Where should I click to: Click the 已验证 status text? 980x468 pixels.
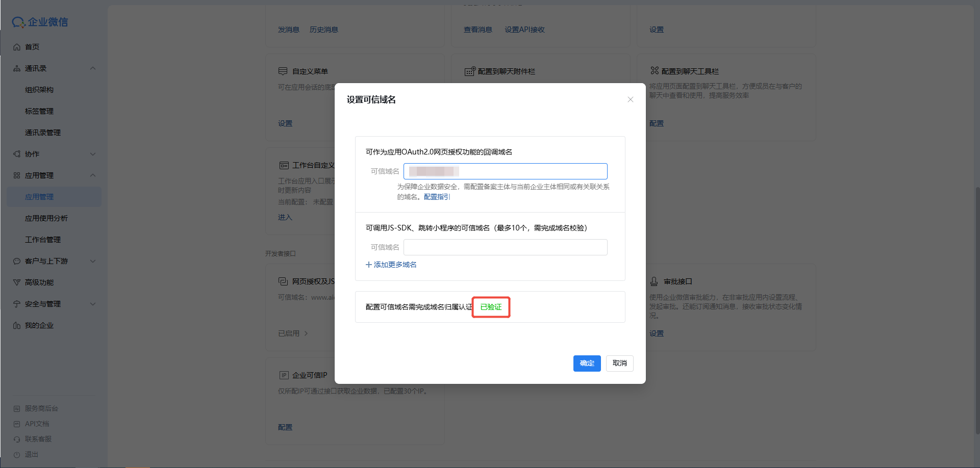[x=491, y=307]
